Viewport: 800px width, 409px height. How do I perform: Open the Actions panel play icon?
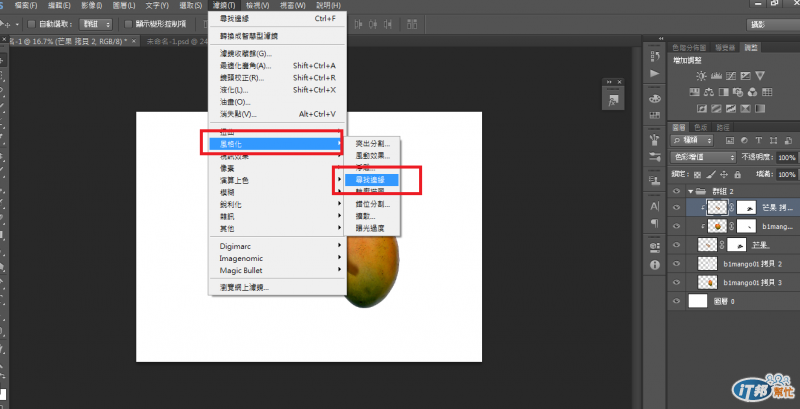click(x=655, y=73)
